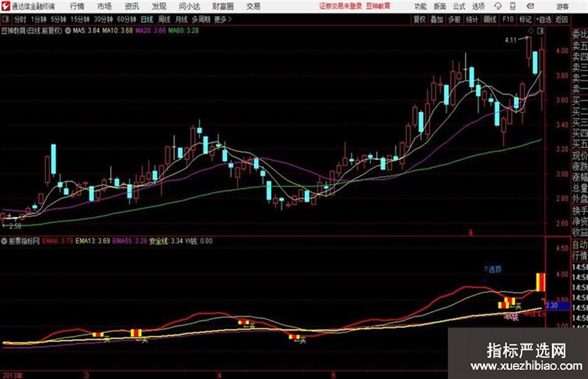Switch to 15分钟 chart period
The width and height of the screenshot is (588, 379).
(x=80, y=19)
